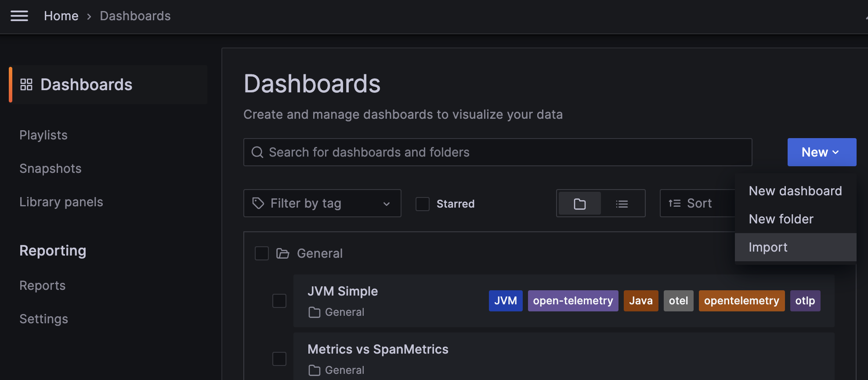Open the Sort dropdown
868x380 pixels.
click(x=698, y=203)
